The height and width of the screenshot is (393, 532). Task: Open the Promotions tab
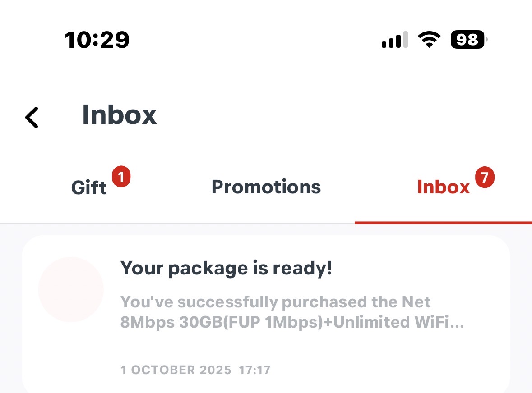click(266, 187)
